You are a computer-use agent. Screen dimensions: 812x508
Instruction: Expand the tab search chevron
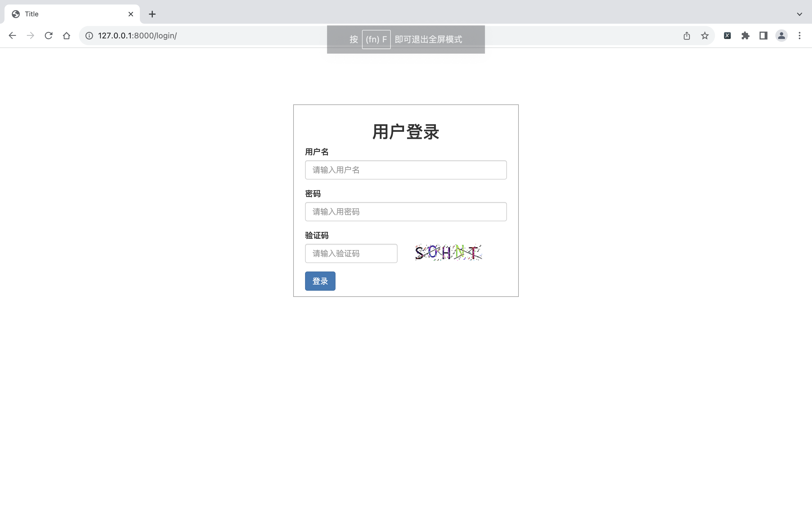800,14
